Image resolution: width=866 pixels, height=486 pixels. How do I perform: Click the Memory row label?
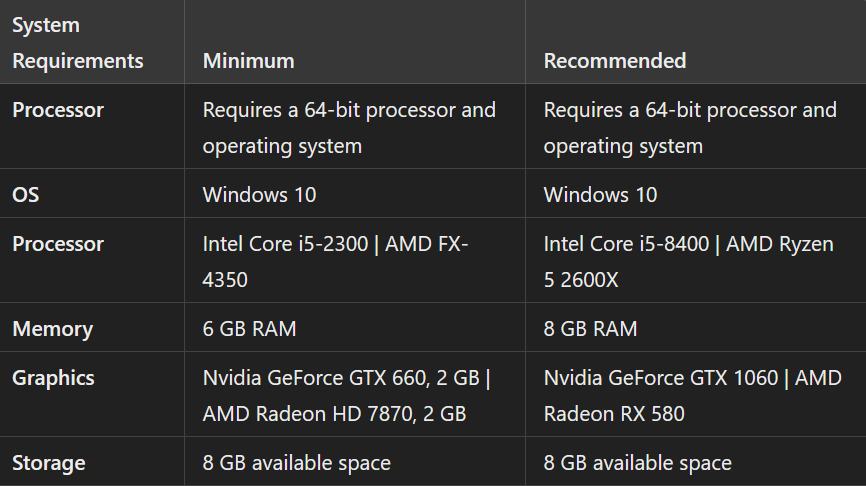point(52,329)
